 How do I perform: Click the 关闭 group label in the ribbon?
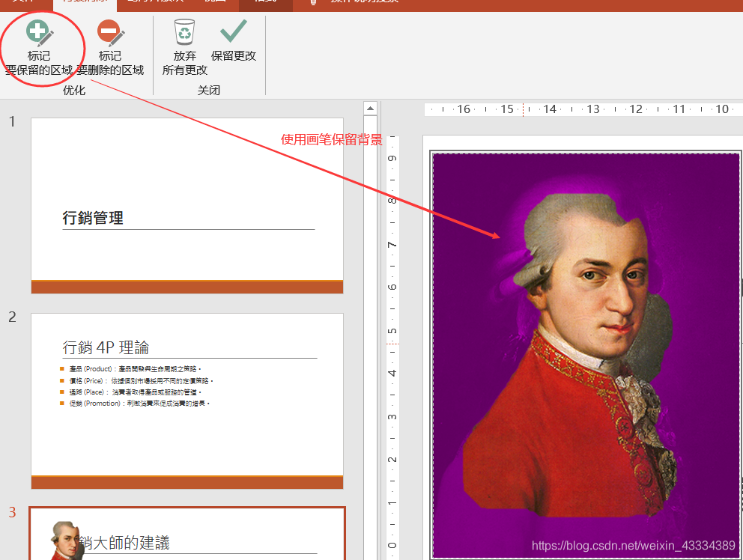[x=208, y=90]
